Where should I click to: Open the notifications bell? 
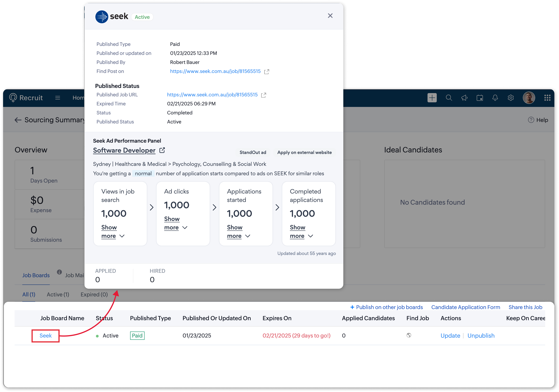[495, 98]
